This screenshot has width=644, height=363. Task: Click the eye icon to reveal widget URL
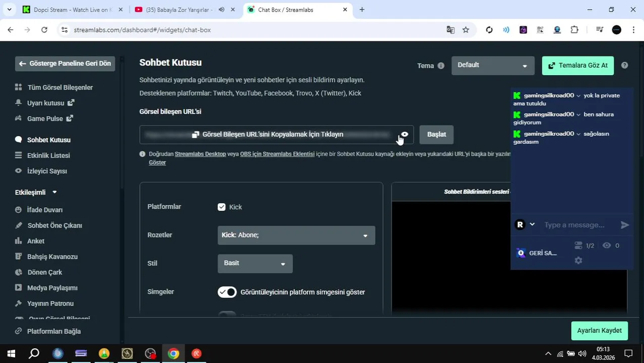(405, 134)
